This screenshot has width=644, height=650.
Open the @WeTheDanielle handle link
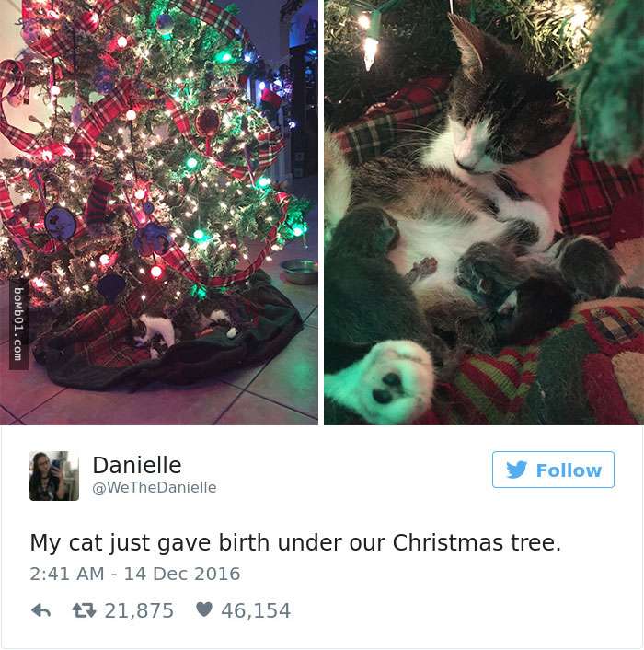point(154,488)
